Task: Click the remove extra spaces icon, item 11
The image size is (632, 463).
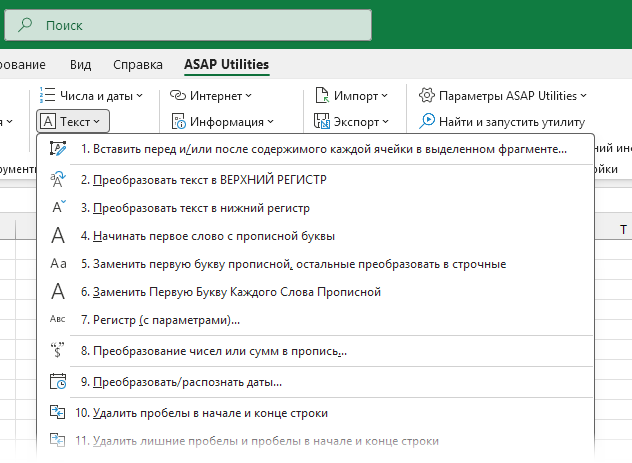Action: (58, 440)
